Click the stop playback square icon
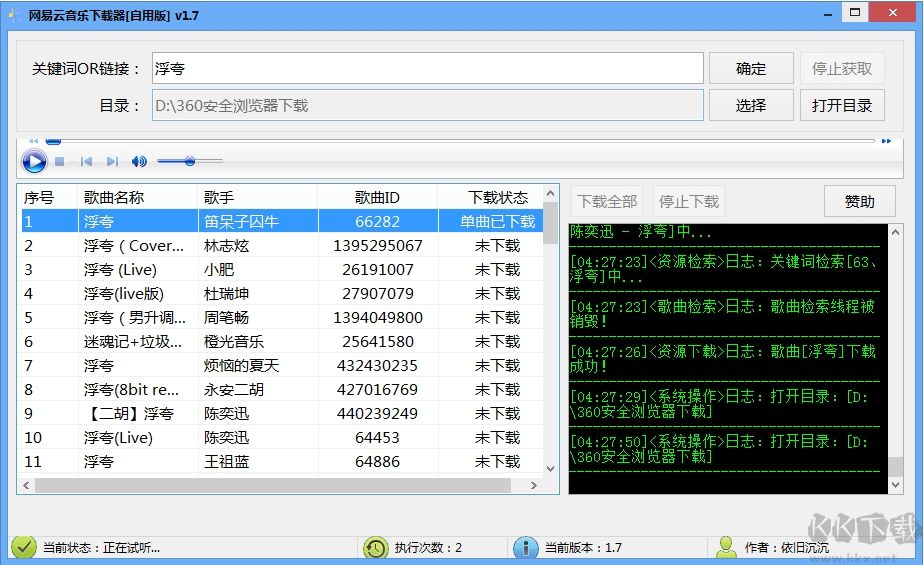The height and width of the screenshot is (565, 924). pyautogui.click(x=60, y=161)
